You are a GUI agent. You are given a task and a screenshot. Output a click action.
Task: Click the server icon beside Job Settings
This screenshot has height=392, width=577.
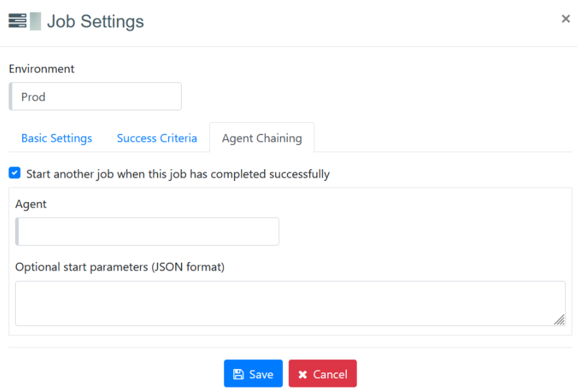(x=18, y=21)
